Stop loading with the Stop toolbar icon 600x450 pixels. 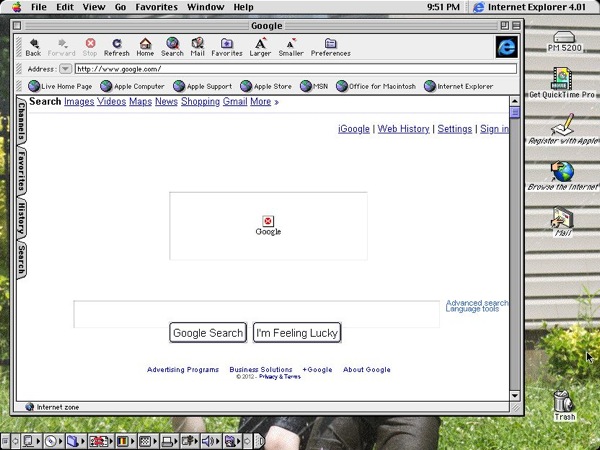90,47
